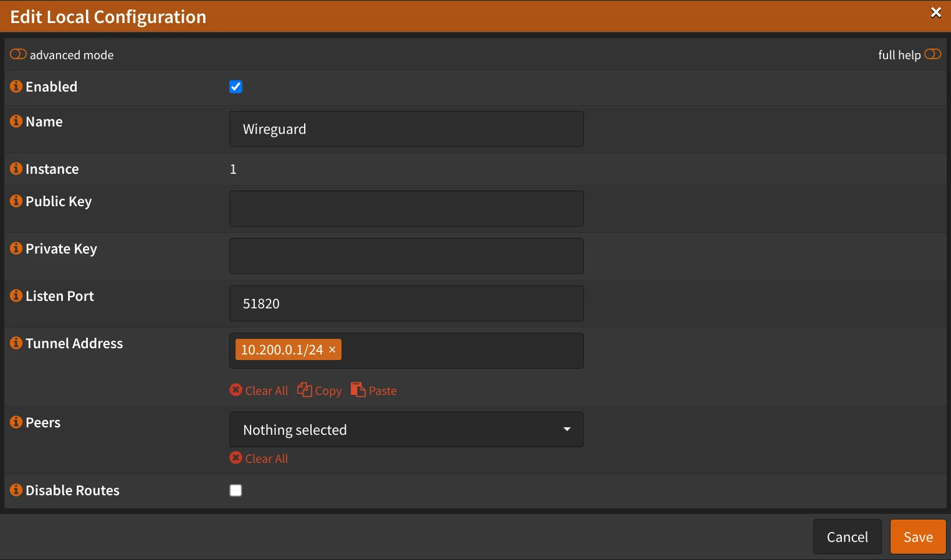This screenshot has height=560, width=951.
Task: Click into the Private Key input field
Action: [406, 256]
